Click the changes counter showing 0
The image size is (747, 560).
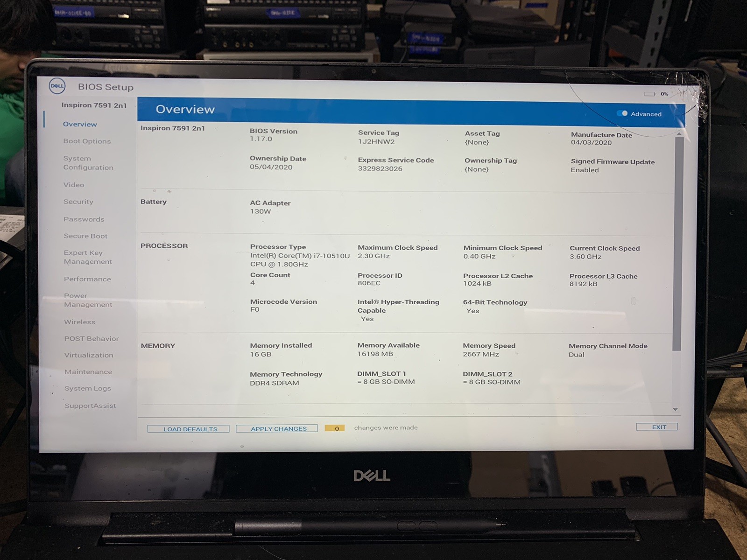[335, 428]
